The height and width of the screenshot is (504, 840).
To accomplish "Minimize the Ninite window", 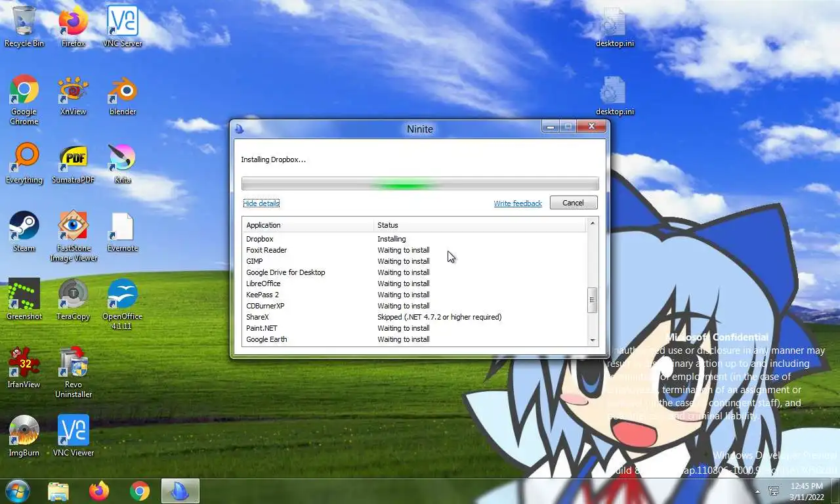I will 551,127.
